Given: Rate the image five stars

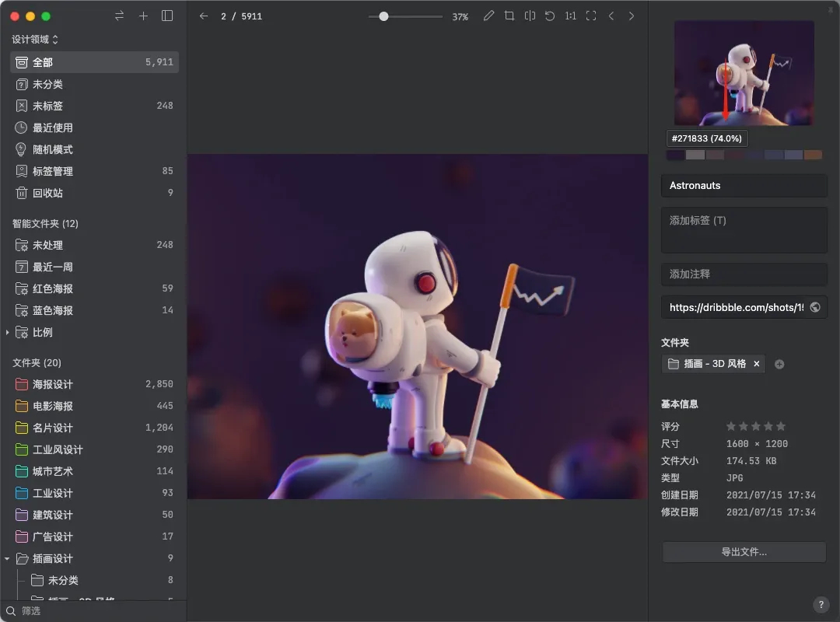Looking at the screenshot, I should (x=781, y=426).
